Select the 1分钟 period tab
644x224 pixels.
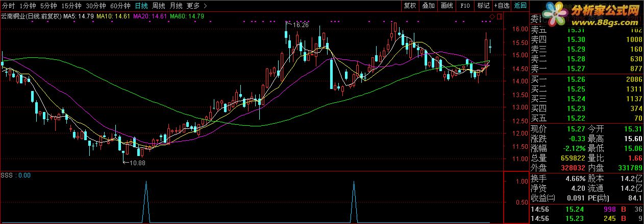click(x=28, y=6)
